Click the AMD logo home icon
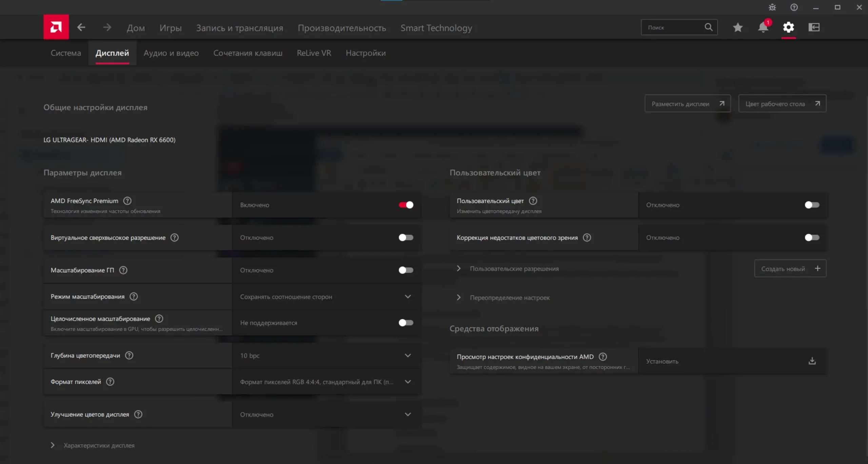Image resolution: width=868 pixels, height=464 pixels. (x=56, y=27)
